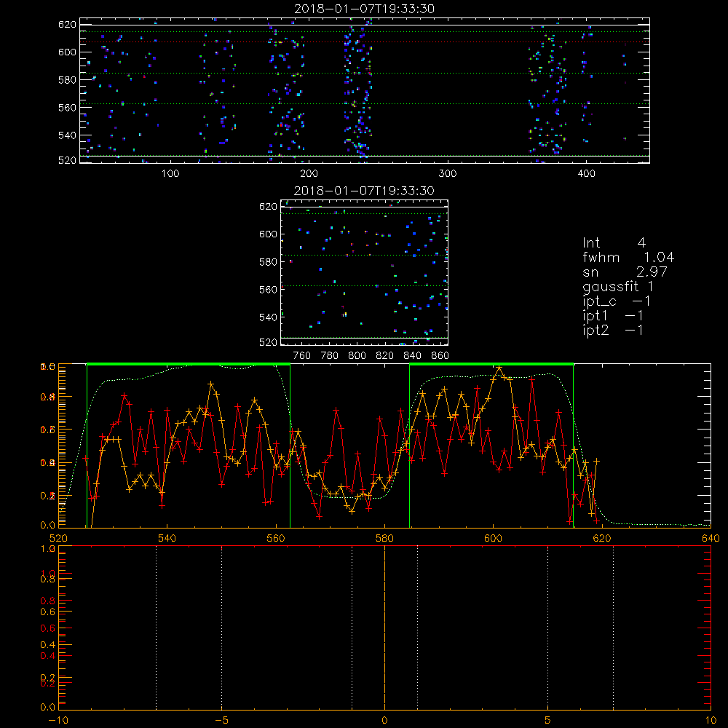Click x-axis label 600 on the profile plot

[493, 539]
